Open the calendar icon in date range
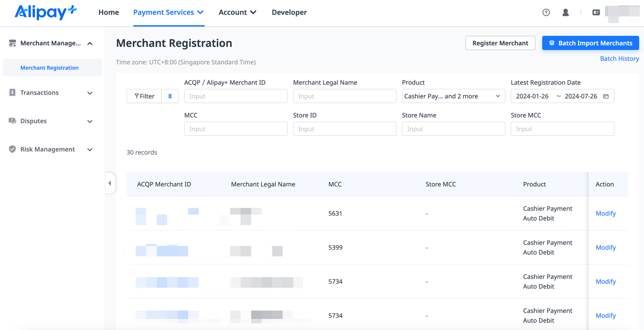 coord(606,96)
